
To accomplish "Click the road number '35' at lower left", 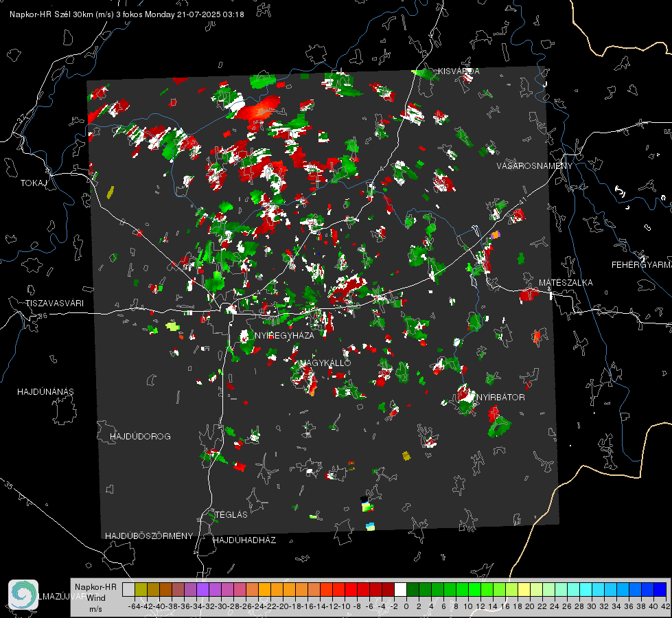I will (9, 485).
